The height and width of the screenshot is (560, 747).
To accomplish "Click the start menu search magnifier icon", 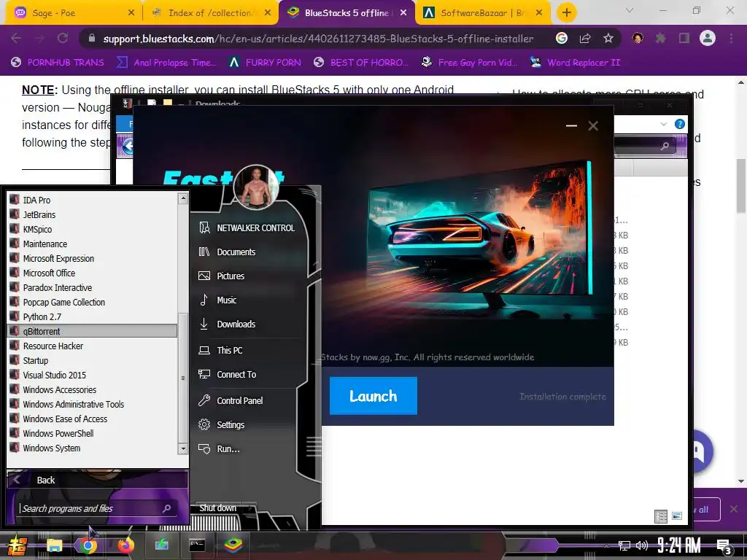I will point(167,508).
